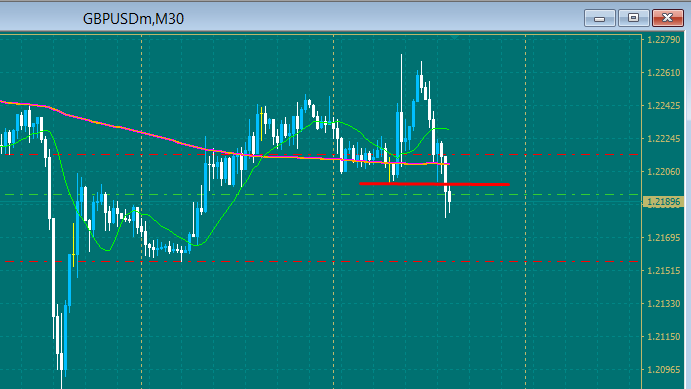Minimize the GBPUSDm chart window

click(599, 18)
